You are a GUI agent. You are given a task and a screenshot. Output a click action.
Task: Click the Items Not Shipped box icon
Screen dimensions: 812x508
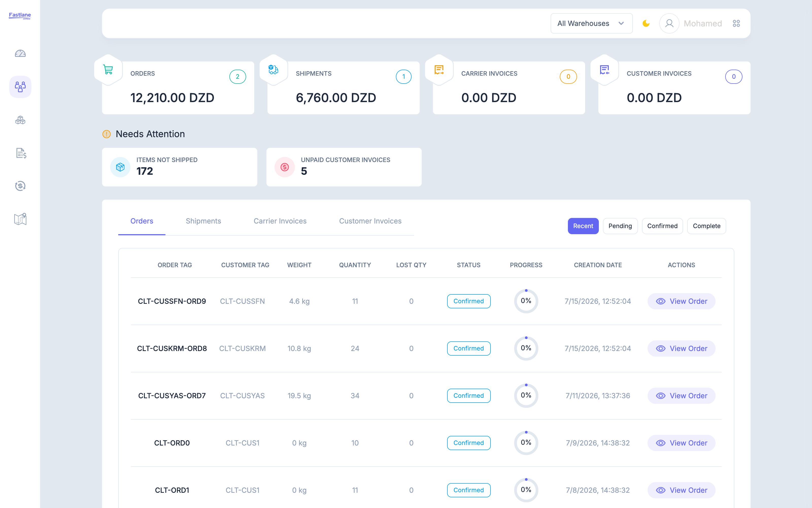coord(120,167)
